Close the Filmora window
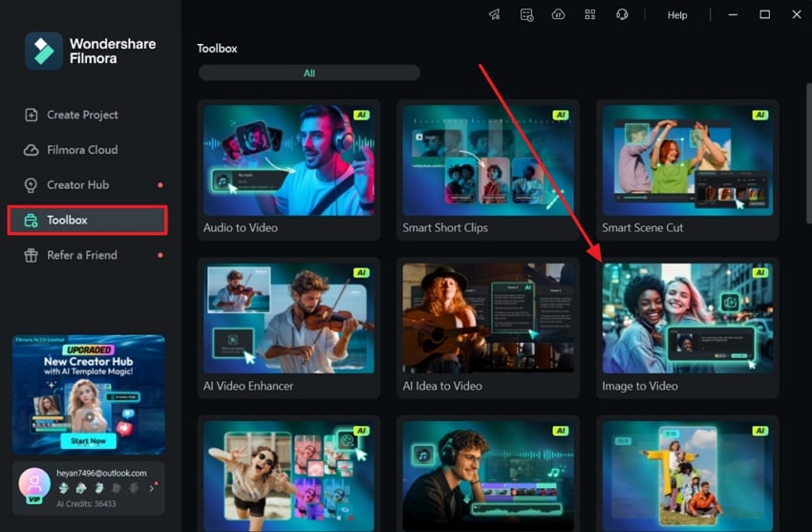 coord(797,14)
